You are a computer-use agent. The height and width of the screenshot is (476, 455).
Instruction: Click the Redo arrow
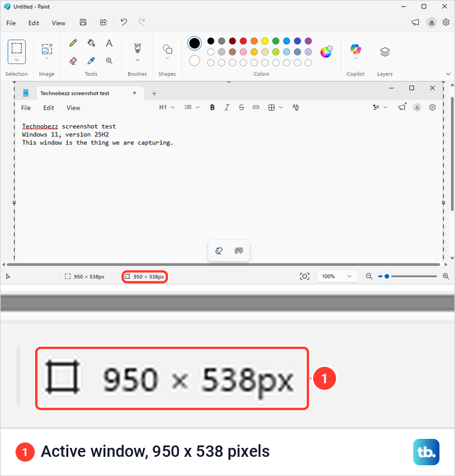pyautogui.click(x=142, y=22)
